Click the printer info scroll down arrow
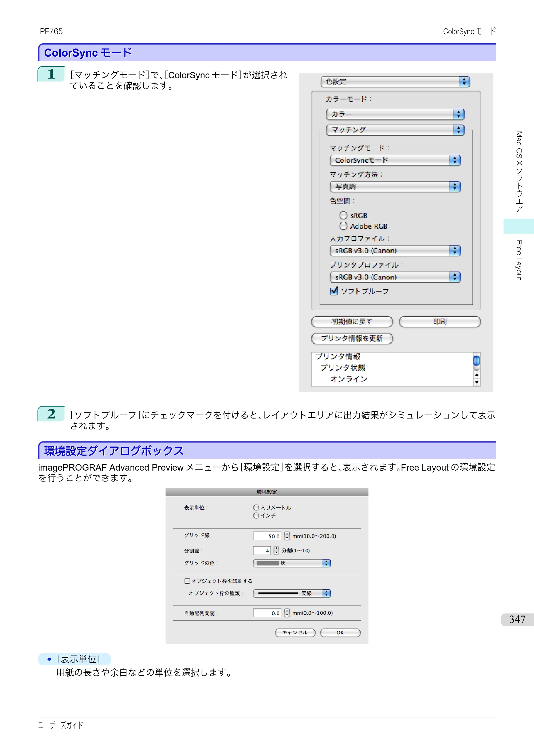This screenshot has height=756, width=534. (x=476, y=383)
